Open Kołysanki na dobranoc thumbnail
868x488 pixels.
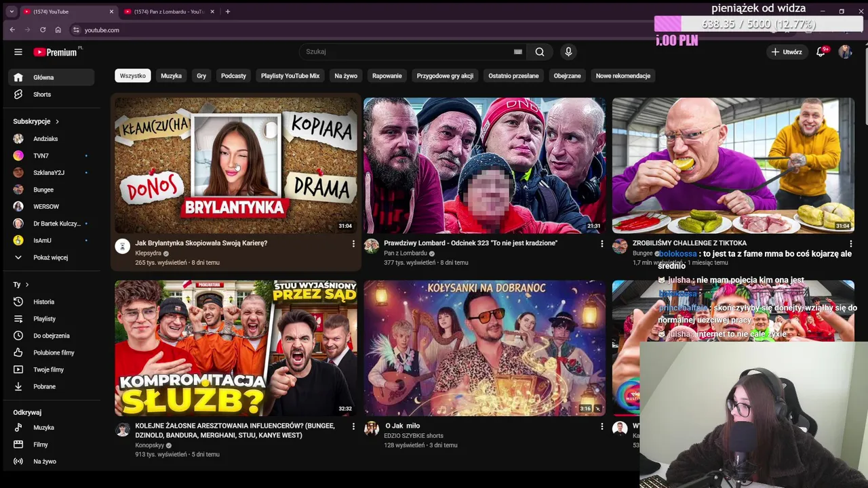click(x=485, y=348)
